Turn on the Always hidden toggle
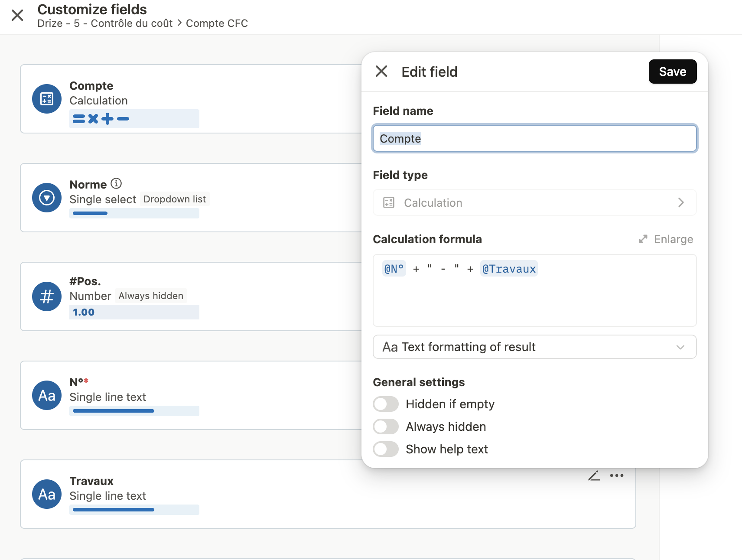742x560 pixels. [x=386, y=427]
